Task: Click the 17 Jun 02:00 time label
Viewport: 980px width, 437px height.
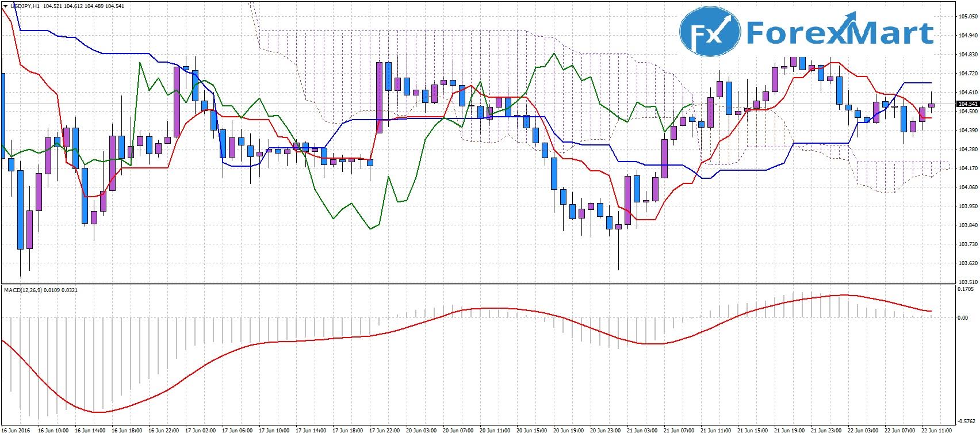Action: coord(201,430)
